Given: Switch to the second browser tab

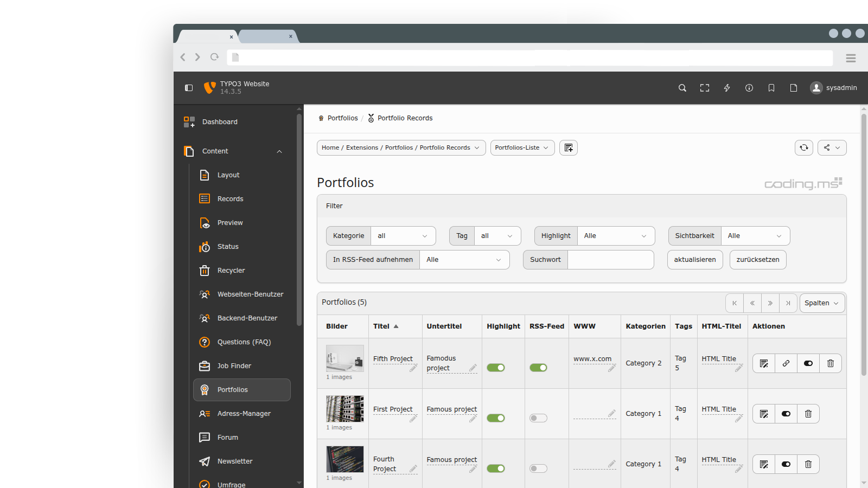Looking at the screenshot, I should [x=268, y=36].
